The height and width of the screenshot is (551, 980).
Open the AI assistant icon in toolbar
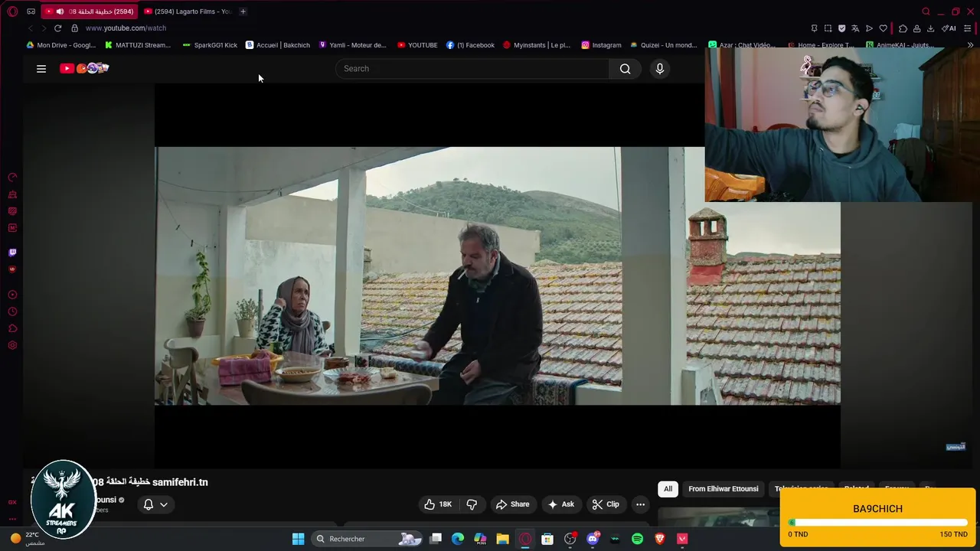tap(949, 28)
